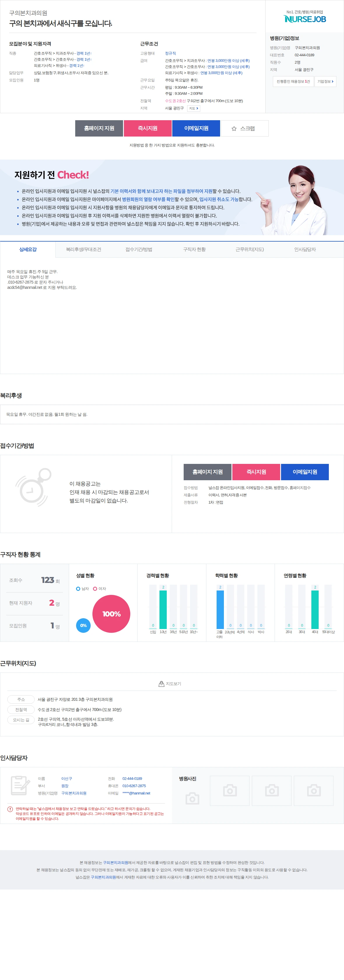Click the alarm clock deadline icon
344x980 pixels.
34,487
